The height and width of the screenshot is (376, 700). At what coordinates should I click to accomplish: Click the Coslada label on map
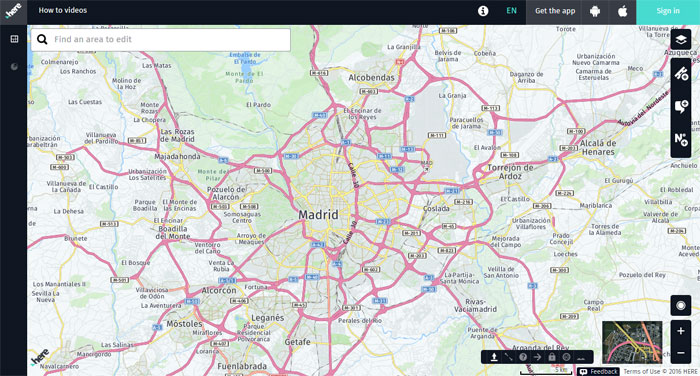pyautogui.click(x=436, y=209)
